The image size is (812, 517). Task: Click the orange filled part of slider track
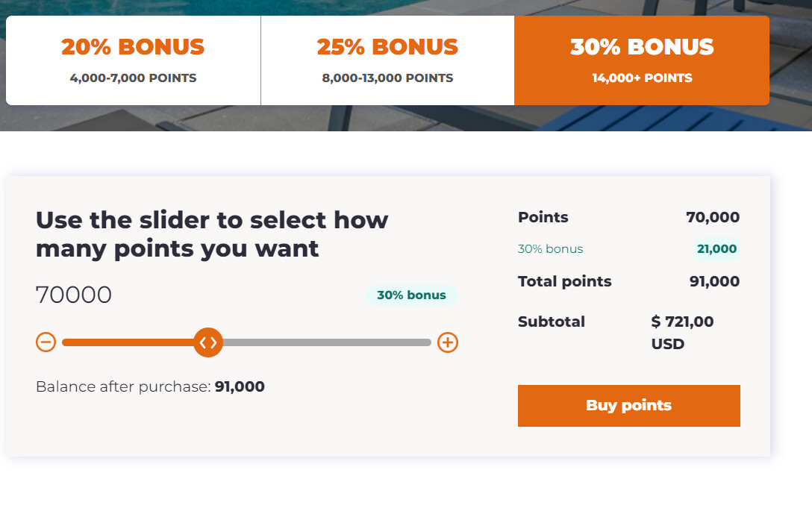click(127, 342)
